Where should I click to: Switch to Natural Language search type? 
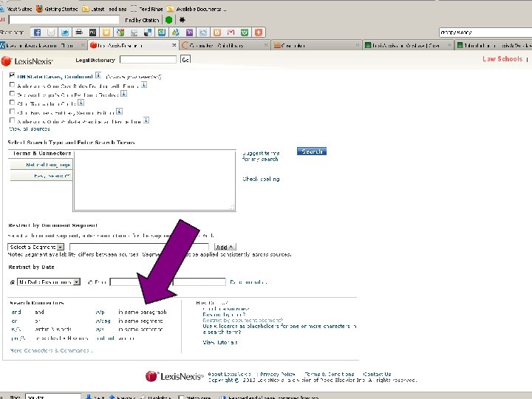click(x=41, y=165)
